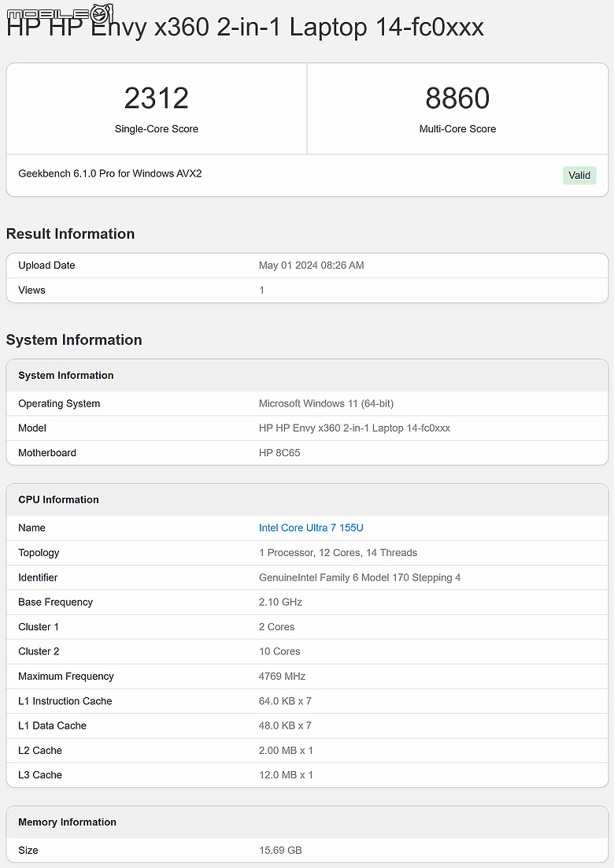The image size is (614, 868).
Task: Click the L1 Instruction Cache label
Action: click(x=65, y=701)
